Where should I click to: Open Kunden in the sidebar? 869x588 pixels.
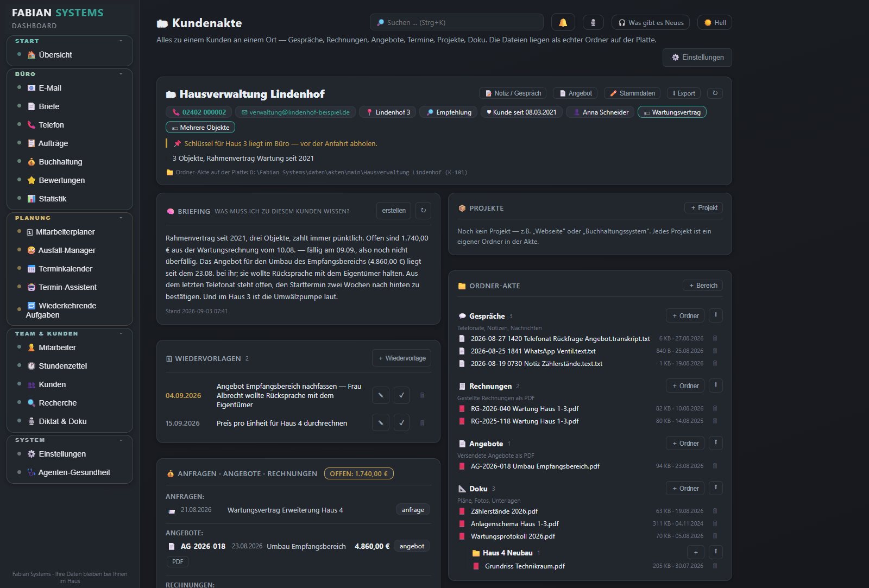pos(52,384)
